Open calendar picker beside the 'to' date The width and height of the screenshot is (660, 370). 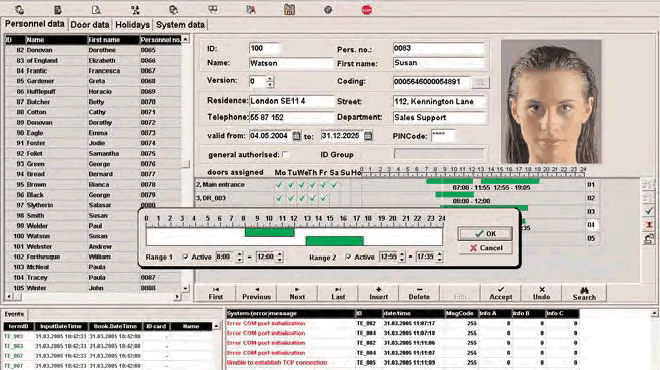(x=368, y=136)
